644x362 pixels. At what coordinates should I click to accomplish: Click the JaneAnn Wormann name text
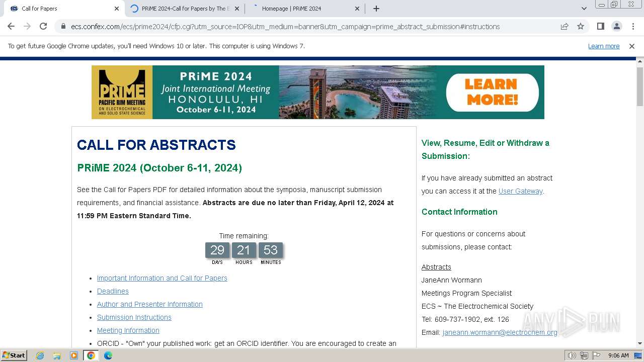tap(452, 280)
